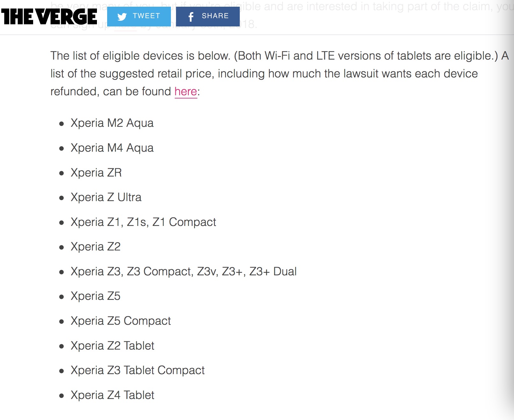Click the Xperia Z2 Tablet item
The width and height of the screenshot is (514, 420).
(x=112, y=346)
